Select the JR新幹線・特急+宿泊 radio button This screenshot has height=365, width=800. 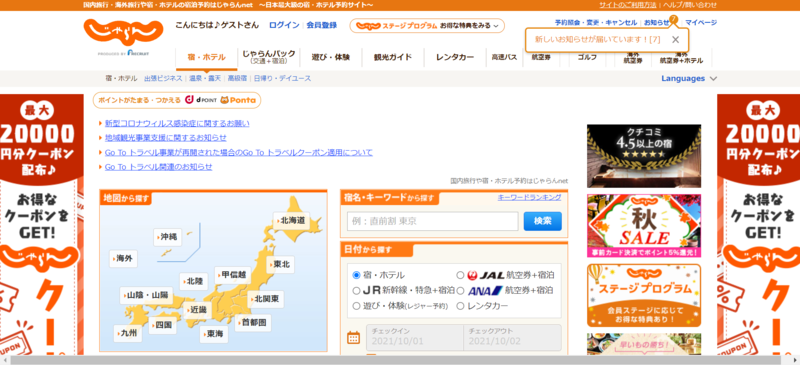[x=356, y=290]
